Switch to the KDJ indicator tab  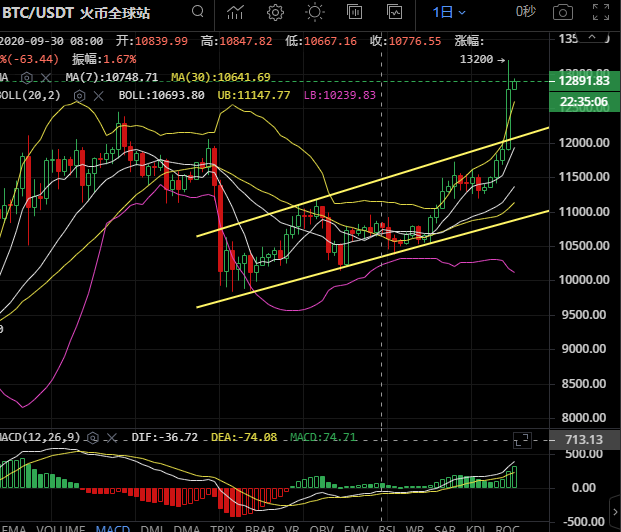476,528
